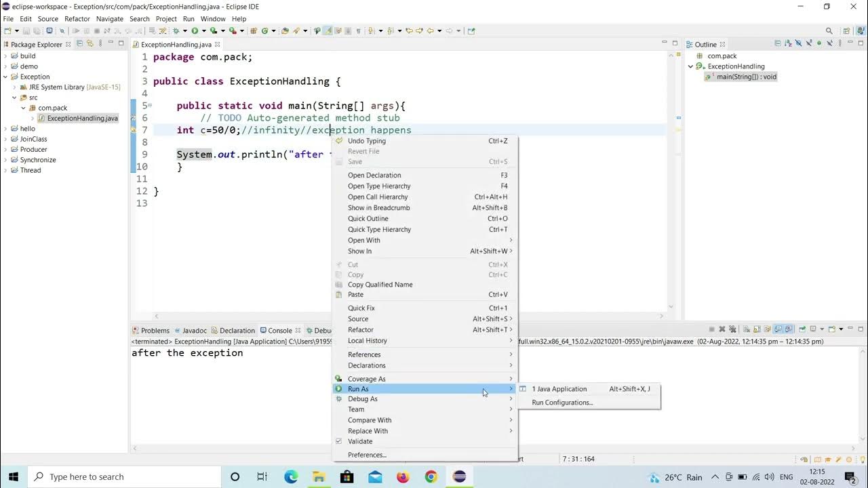Toggle Hide Static members in Outline
Viewport: 868px width, 488px height.
(x=809, y=43)
